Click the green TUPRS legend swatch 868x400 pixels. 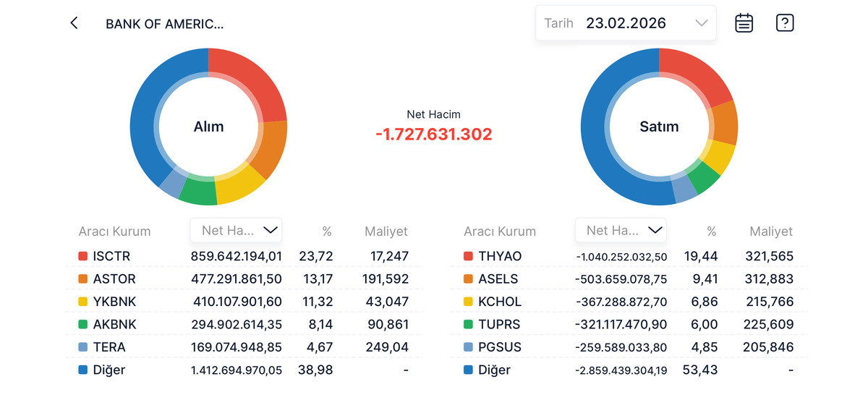467,324
